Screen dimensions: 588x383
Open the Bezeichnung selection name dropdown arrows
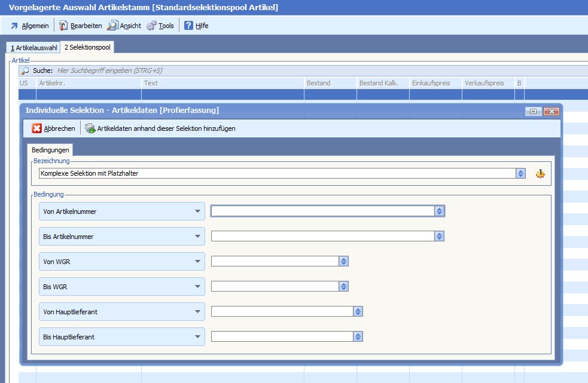coord(521,174)
